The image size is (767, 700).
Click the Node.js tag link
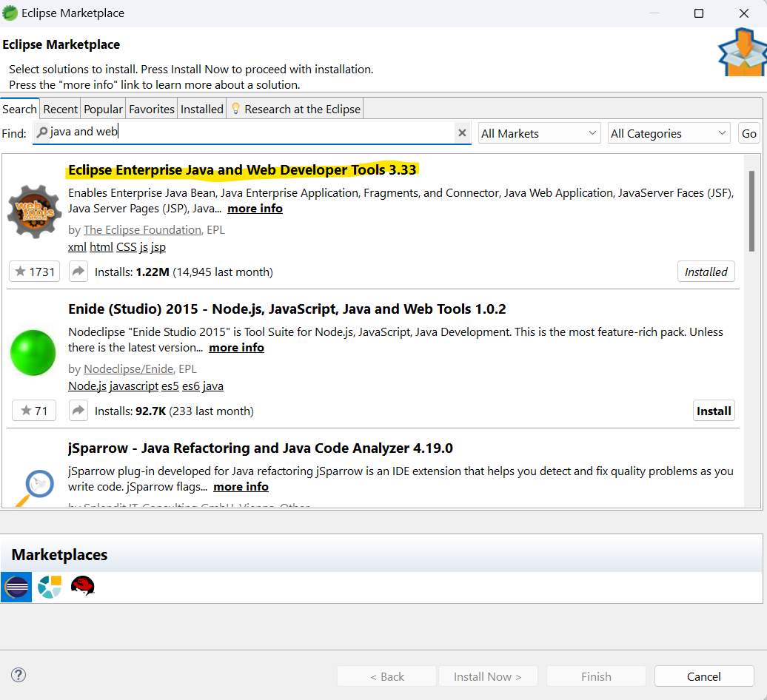coord(87,386)
